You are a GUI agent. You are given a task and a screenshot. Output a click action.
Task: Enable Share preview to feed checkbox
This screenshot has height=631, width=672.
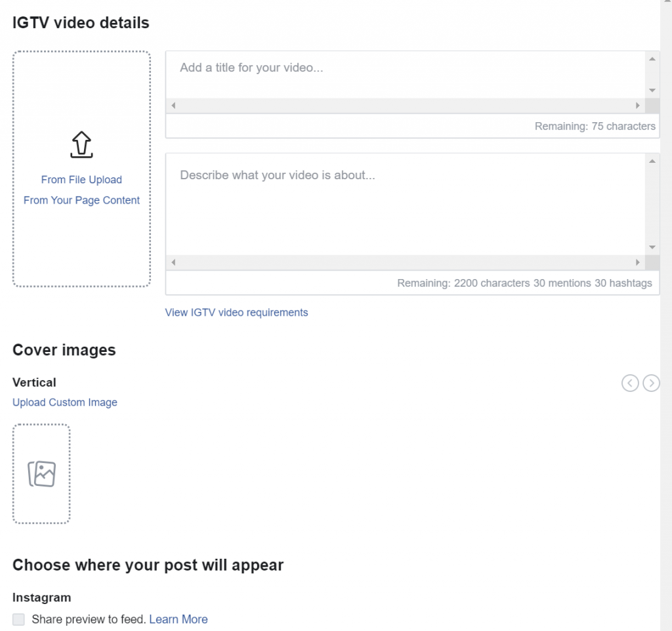[x=18, y=619]
